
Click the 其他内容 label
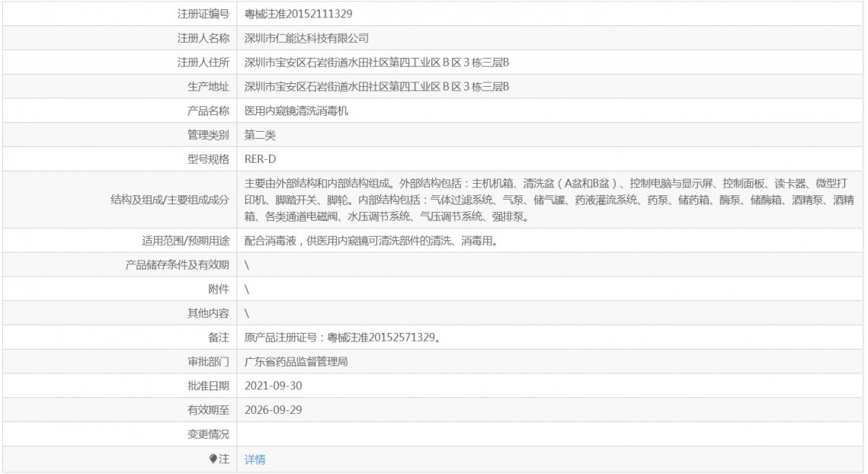208,313
